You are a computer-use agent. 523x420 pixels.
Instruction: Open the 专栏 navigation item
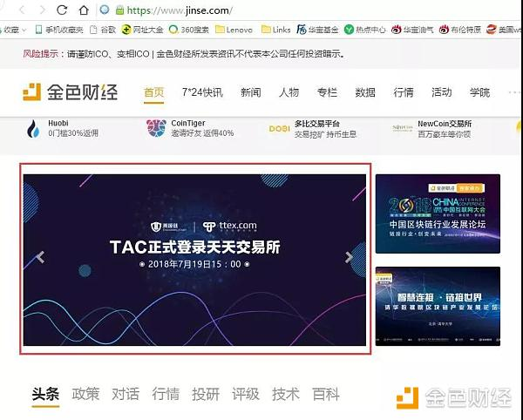click(x=327, y=92)
